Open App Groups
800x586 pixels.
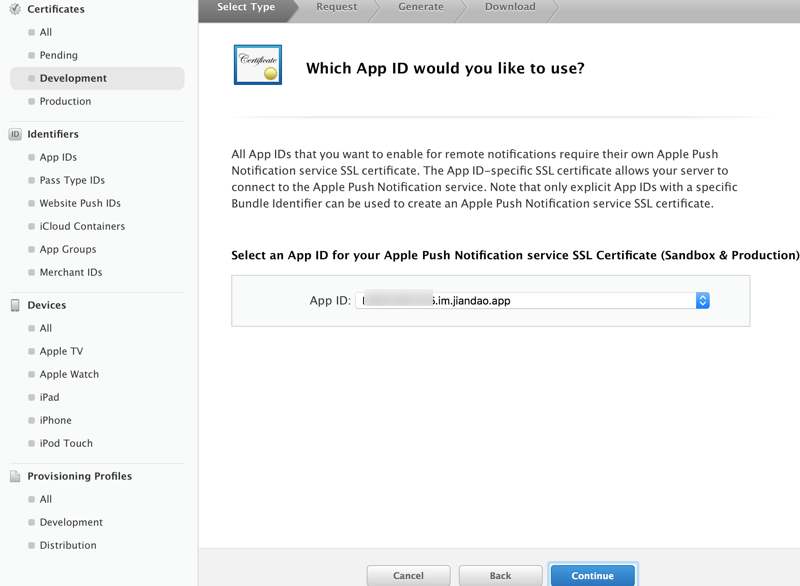68,249
